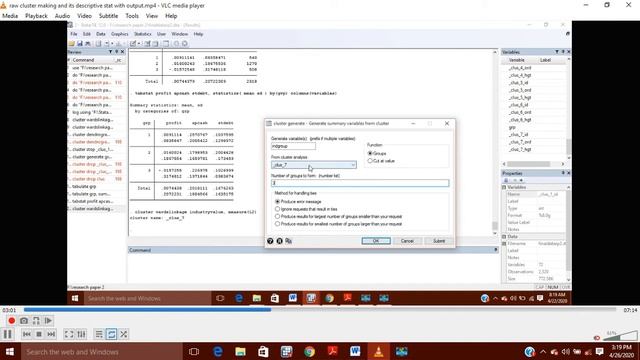This screenshot has height=360, width=640.
Task: Take a snapshot with the camera icon
Action: pyautogui.click(x=24, y=321)
